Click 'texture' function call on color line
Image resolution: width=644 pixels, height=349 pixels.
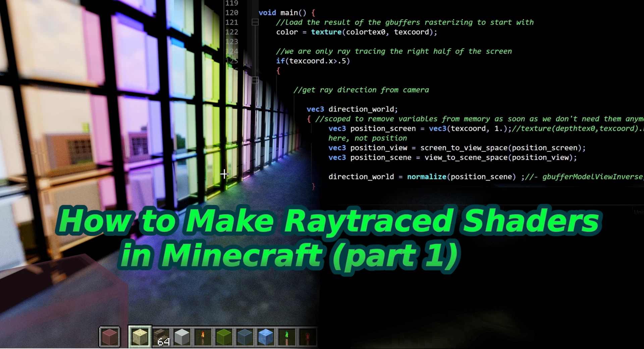(x=326, y=32)
